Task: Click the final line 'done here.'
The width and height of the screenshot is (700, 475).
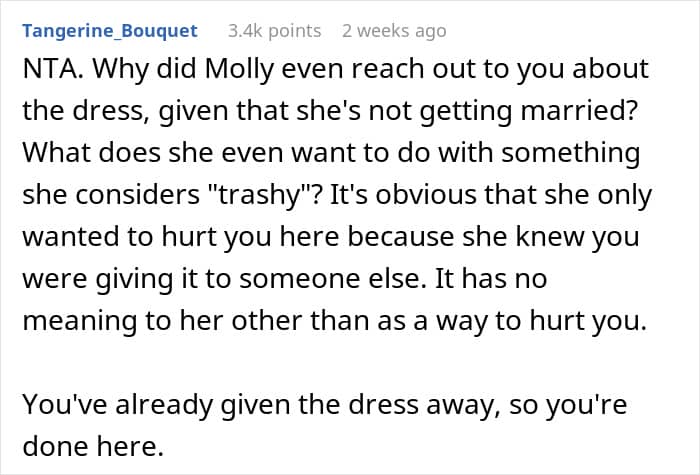Action: [x=93, y=446]
